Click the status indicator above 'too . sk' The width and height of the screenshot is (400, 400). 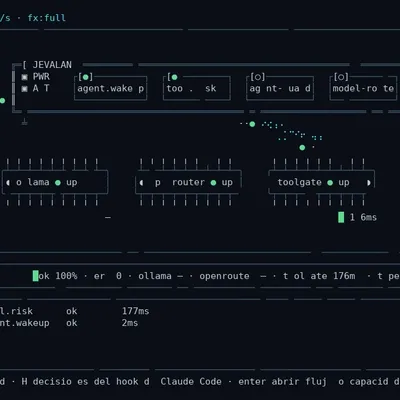[x=174, y=77]
